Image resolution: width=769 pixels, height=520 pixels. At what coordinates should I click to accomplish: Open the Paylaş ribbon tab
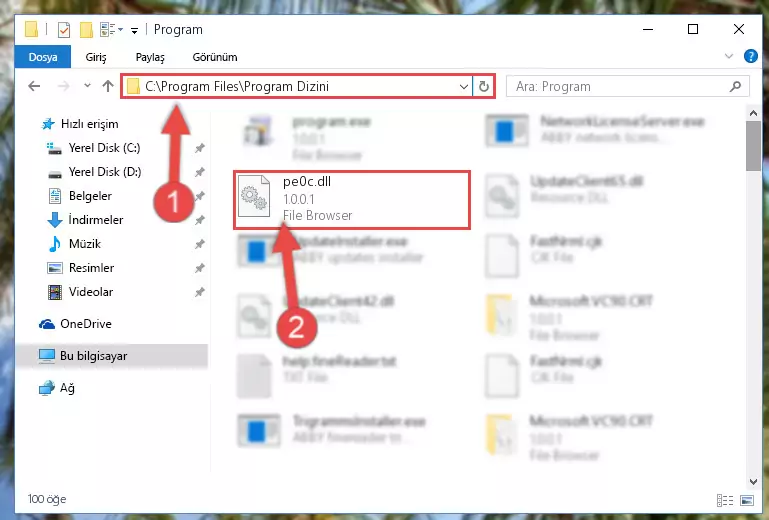150,57
